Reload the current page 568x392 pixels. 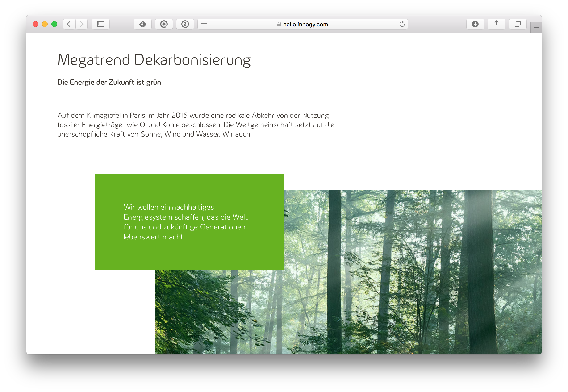click(402, 24)
